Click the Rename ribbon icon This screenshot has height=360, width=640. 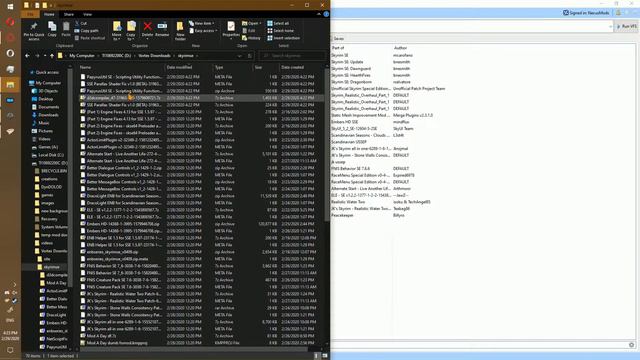162,29
